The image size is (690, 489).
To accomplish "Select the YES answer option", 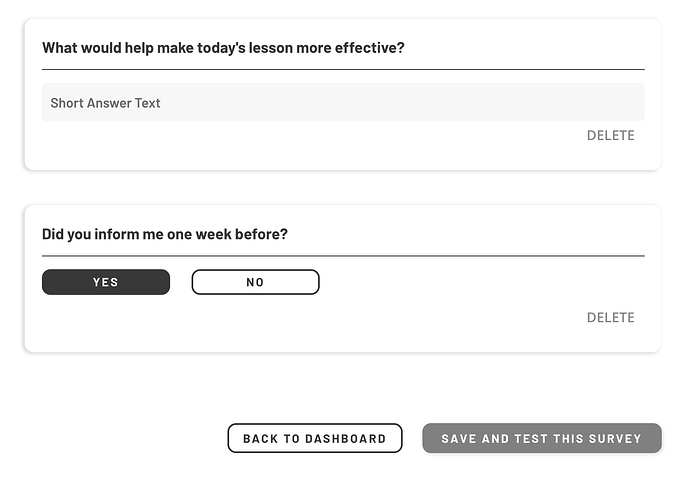I will (106, 282).
